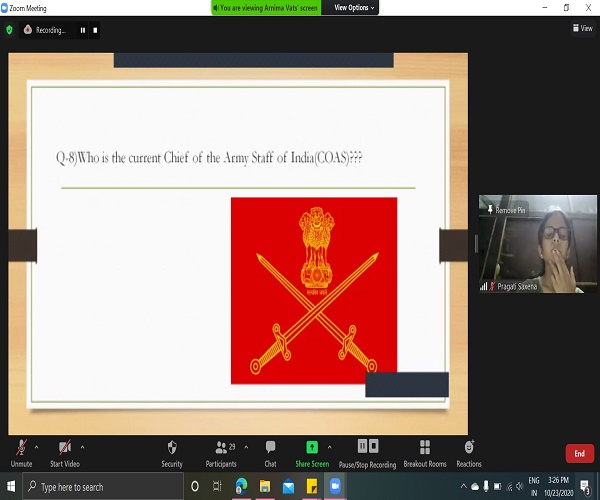
Task: Open the Action Center notifications icon
Action: point(585,487)
